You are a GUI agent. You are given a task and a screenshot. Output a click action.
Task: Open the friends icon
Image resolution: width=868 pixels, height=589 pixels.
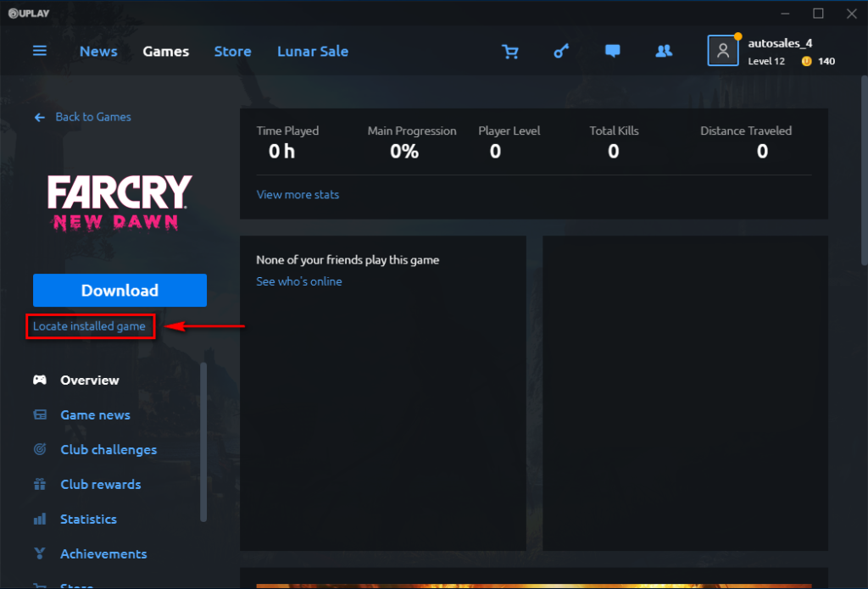click(664, 51)
